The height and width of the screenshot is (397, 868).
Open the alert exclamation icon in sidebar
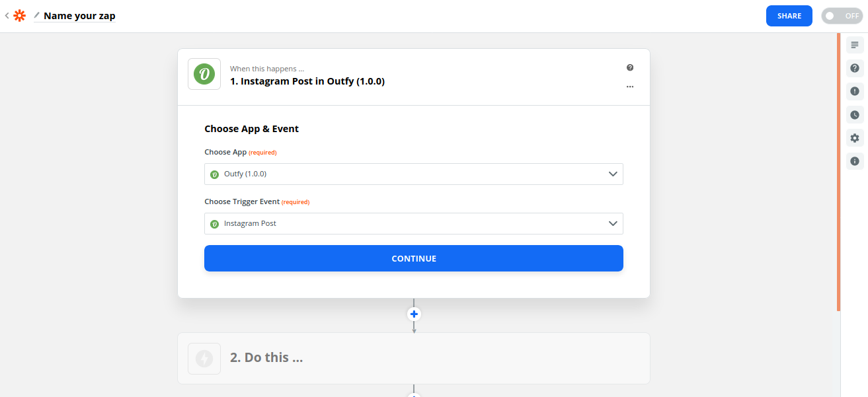pos(855,91)
